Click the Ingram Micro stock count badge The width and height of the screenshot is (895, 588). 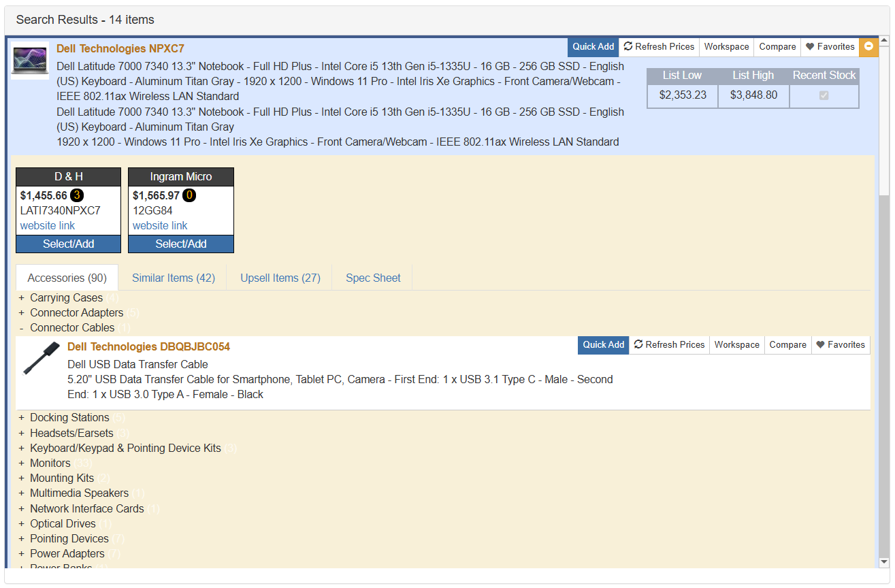(189, 196)
